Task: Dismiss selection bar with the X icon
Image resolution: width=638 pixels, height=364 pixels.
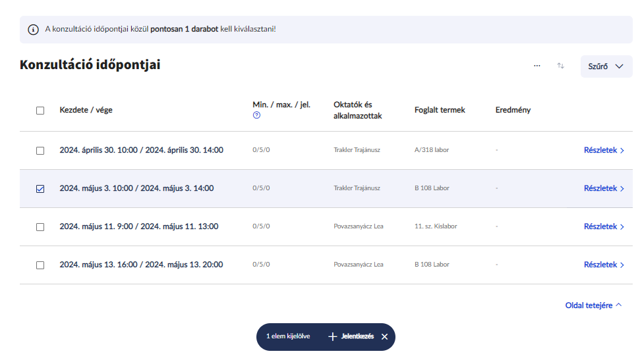Action: 384,336
